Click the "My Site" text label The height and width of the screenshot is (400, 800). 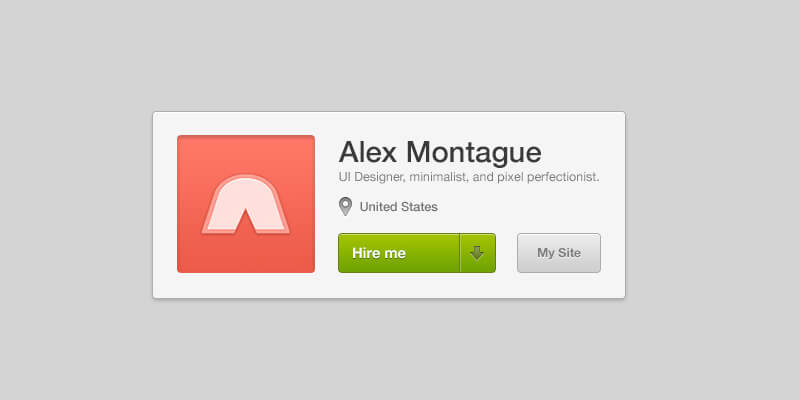click(559, 253)
